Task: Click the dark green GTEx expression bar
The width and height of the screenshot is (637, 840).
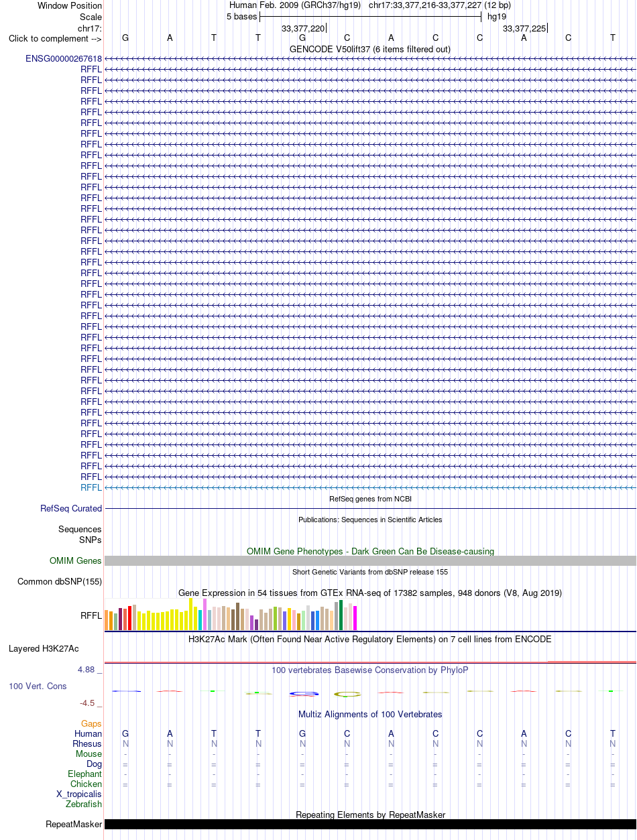Action: tap(341, 615)
